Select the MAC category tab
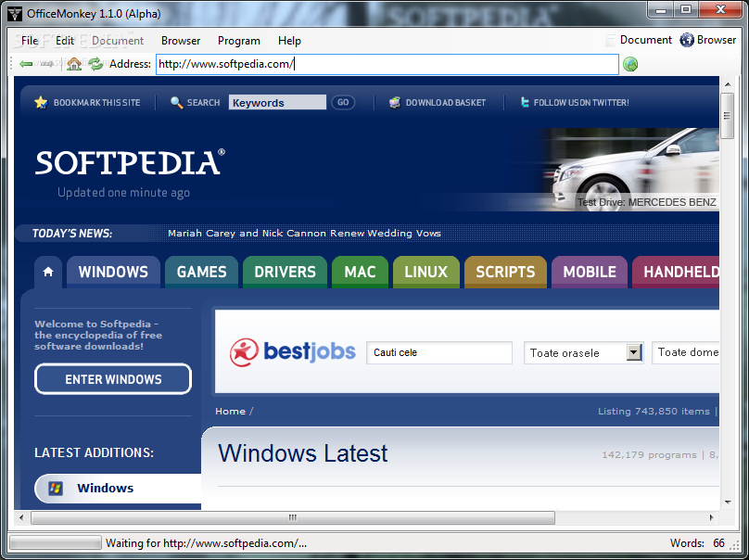Image resolution: width=749 pixels, height=560 pixels. (x=361, y=272)
